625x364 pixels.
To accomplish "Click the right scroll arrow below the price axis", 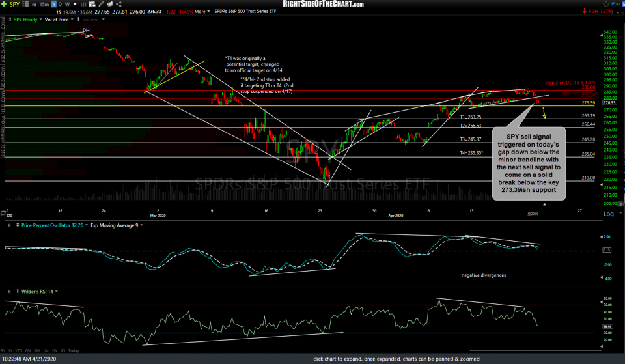I will [620, 204].
